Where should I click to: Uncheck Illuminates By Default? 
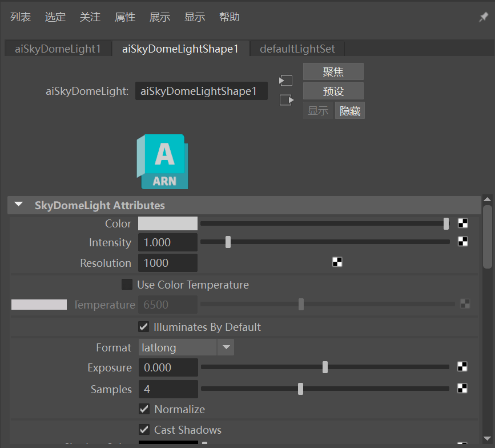144,327
